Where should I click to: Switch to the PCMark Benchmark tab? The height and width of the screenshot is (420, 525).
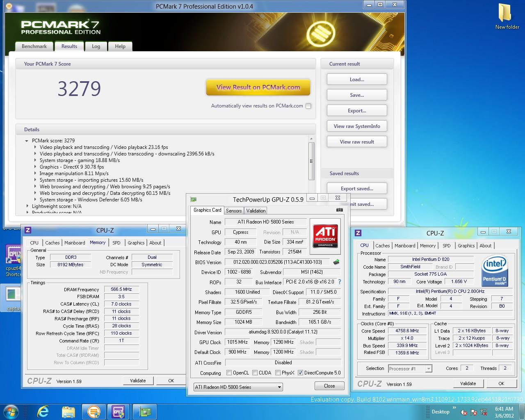click(34, 46)
